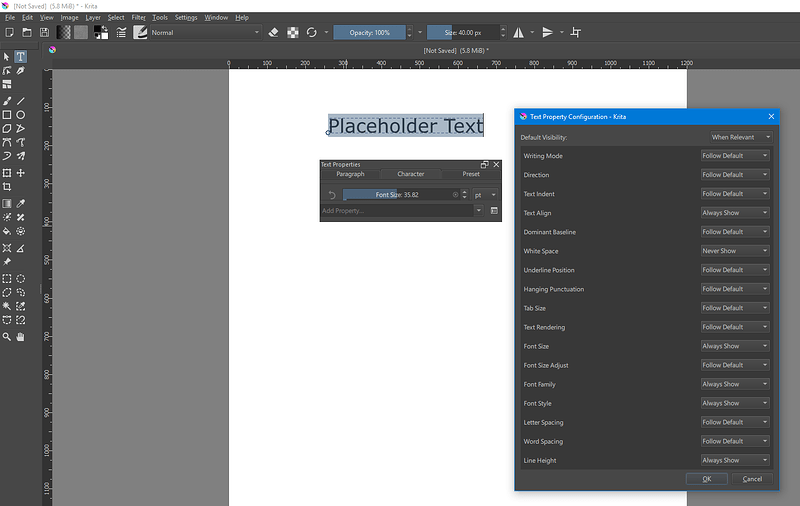
Task: Open the brush preset chooser icon
Action: click(140, 33)
